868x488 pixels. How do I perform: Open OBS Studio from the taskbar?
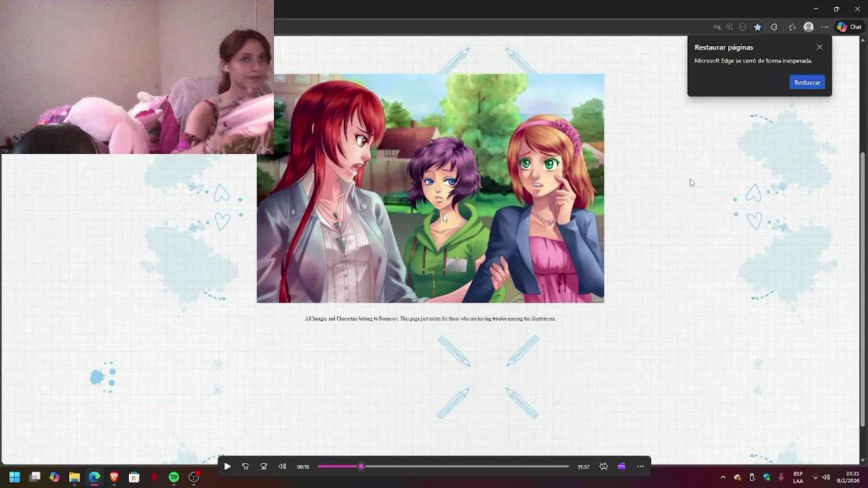click(194, 477)
